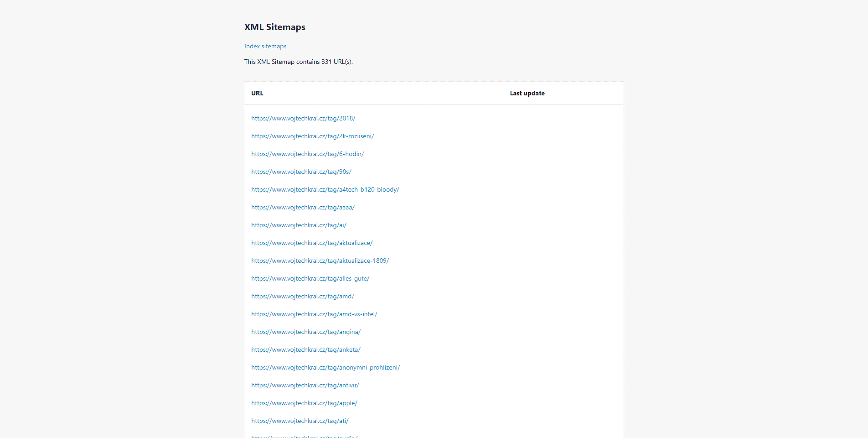Viewport: 868px width, 438px height.
Task: Open the tag/2018/ URL link
Action: coord(303,119)
